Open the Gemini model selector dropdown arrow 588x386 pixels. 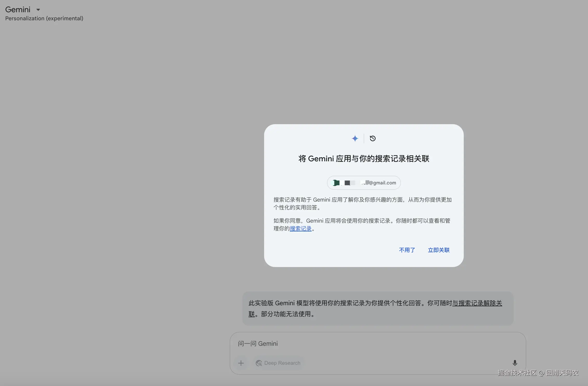pos(38,10)
